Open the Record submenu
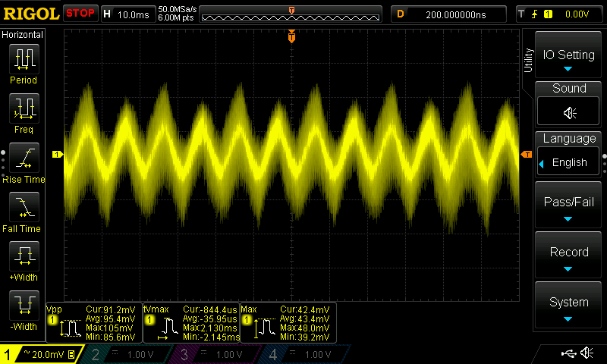Image resolution: width=607 pixels, height=364 pixels. pos(568,255)
